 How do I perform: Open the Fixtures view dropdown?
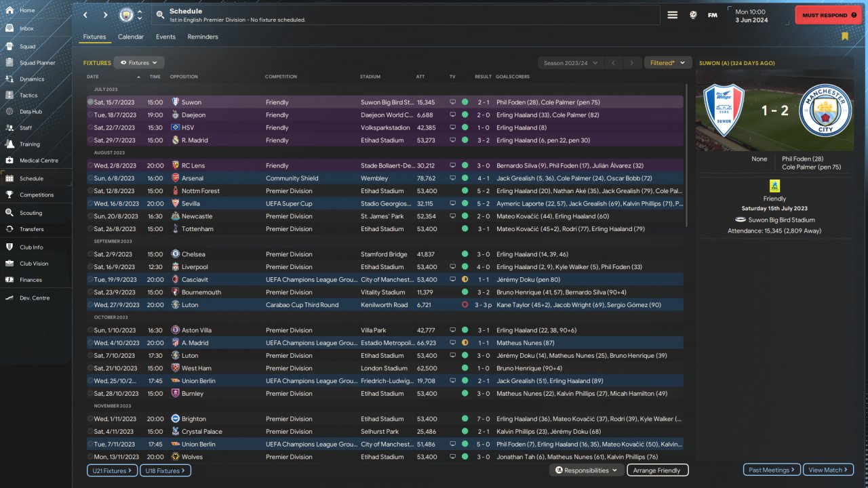click(139, 63)
